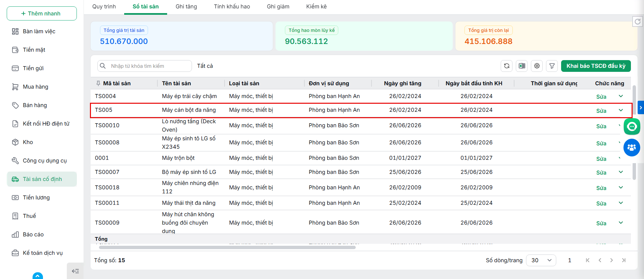Click the blue up-arrow circle at sidebar bottom
Image resolution: width=644 pixels, height=279 pixels.
38,276
